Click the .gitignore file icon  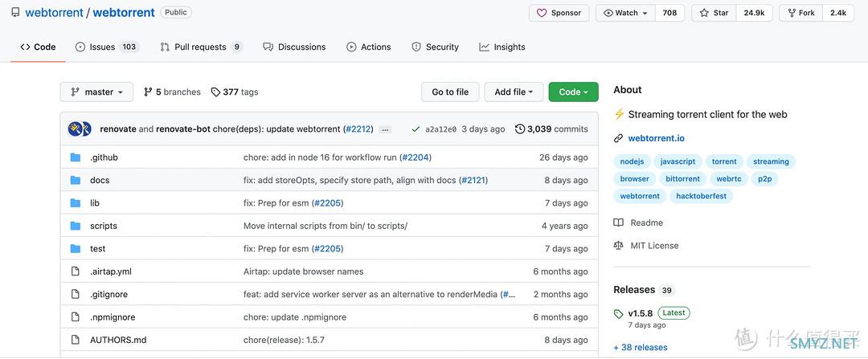point(76,294)
